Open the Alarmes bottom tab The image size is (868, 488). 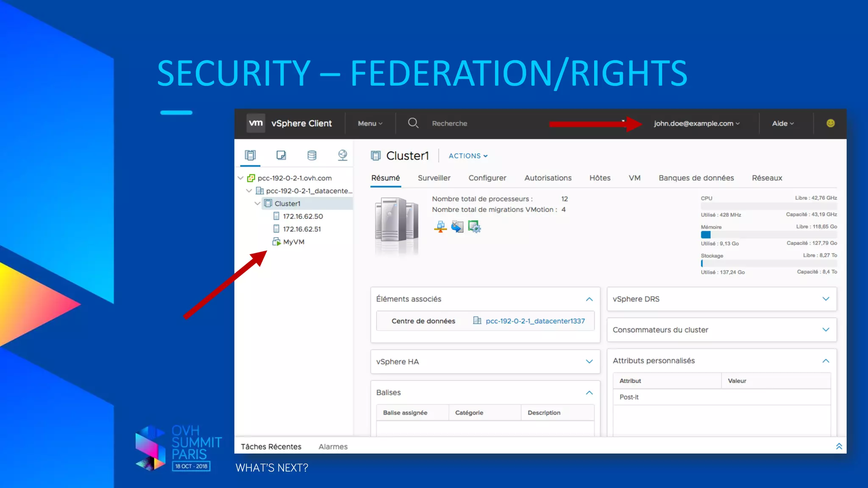click(333, 446)
